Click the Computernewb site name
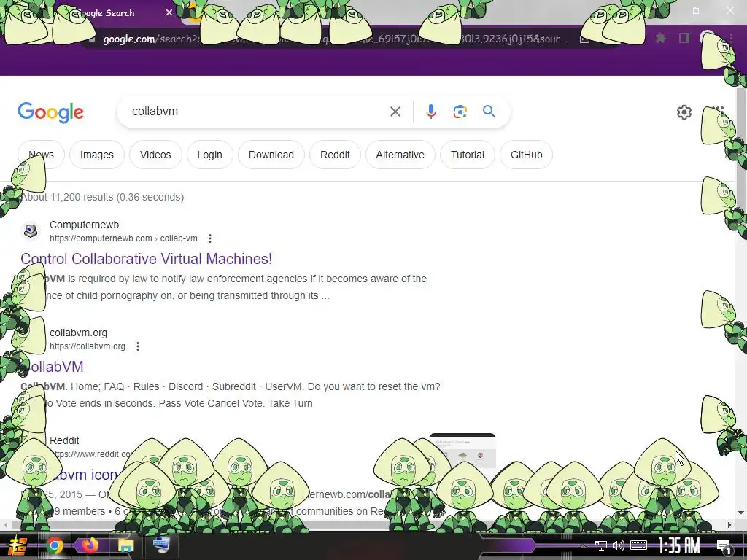 coord(85,225)
